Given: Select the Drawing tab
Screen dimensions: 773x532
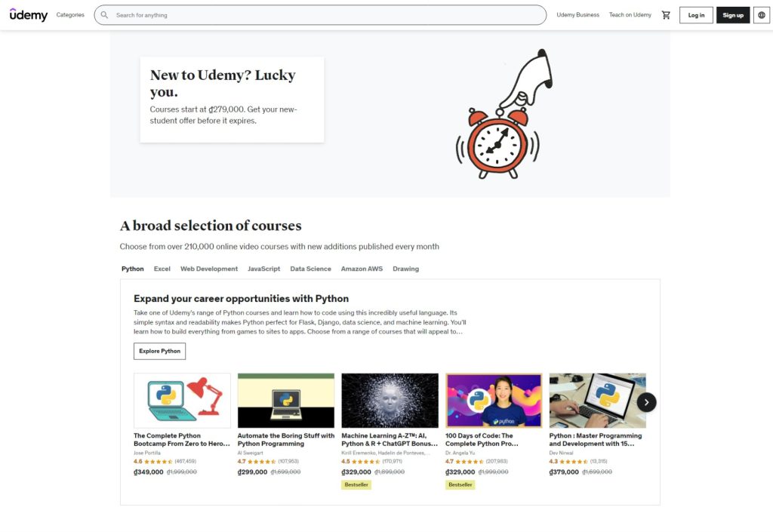Looking at the screenshot, I should pos(405,269).
